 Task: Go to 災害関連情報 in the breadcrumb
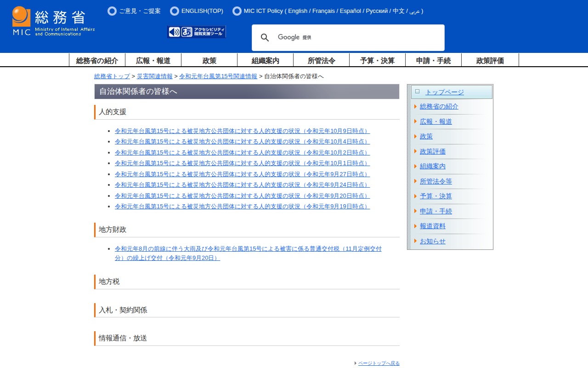pos(154,76)
